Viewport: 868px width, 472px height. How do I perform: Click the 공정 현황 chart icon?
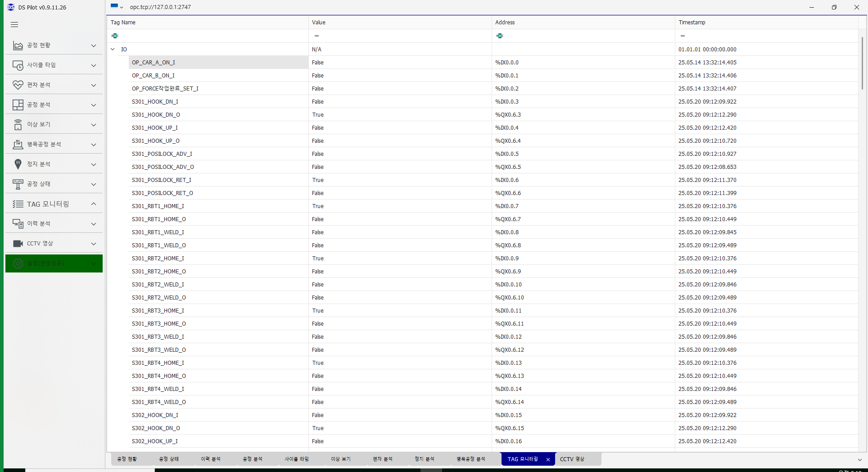click(x=18, y=45)
